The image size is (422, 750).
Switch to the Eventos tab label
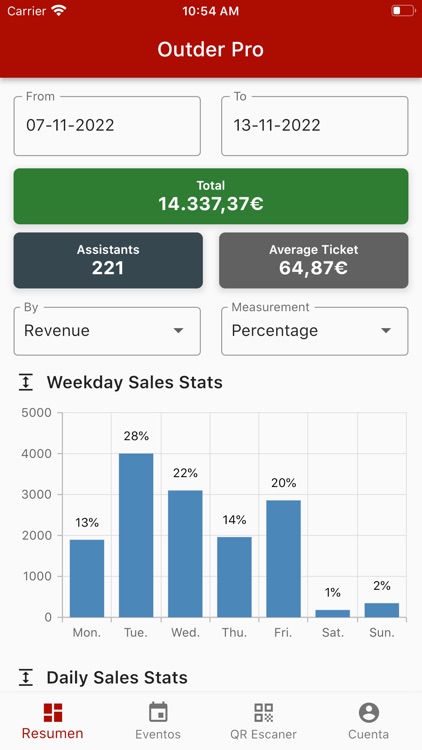(158, 735)
